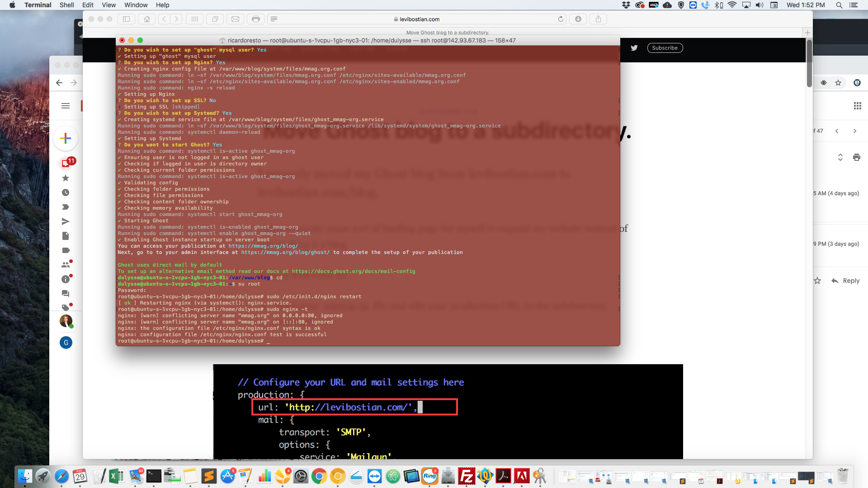Open Gmail drafts document icon
Image resolution: width=868 pixels, height=488 pixels.
click(66, 236)
